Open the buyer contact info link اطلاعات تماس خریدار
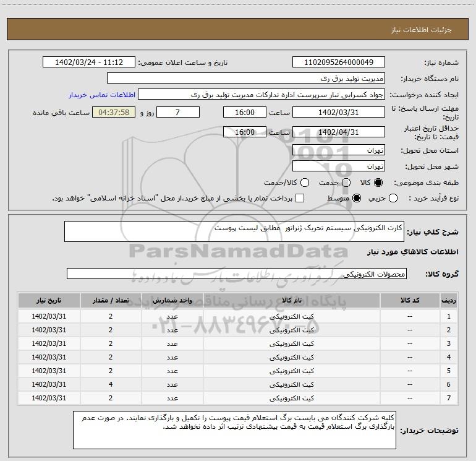476x461 pixels. pos(102,95)
